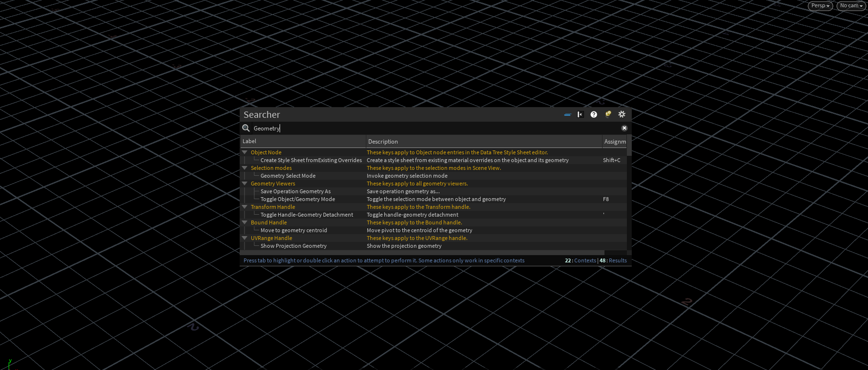Collapse the Geometry Viewers group arrow
Viewport: 868px width, 370px height.
(245, 184)
